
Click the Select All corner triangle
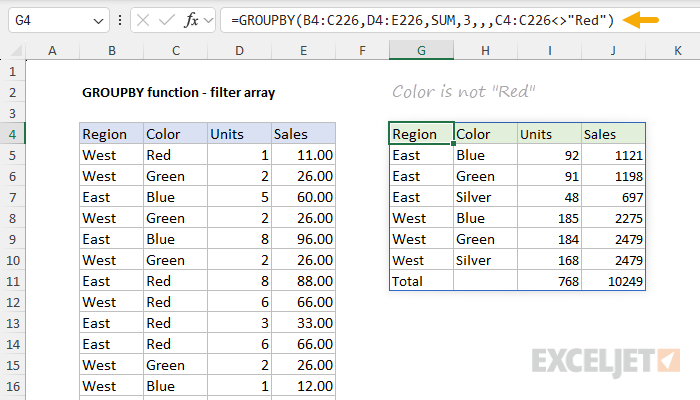click(x=17, y=51)
